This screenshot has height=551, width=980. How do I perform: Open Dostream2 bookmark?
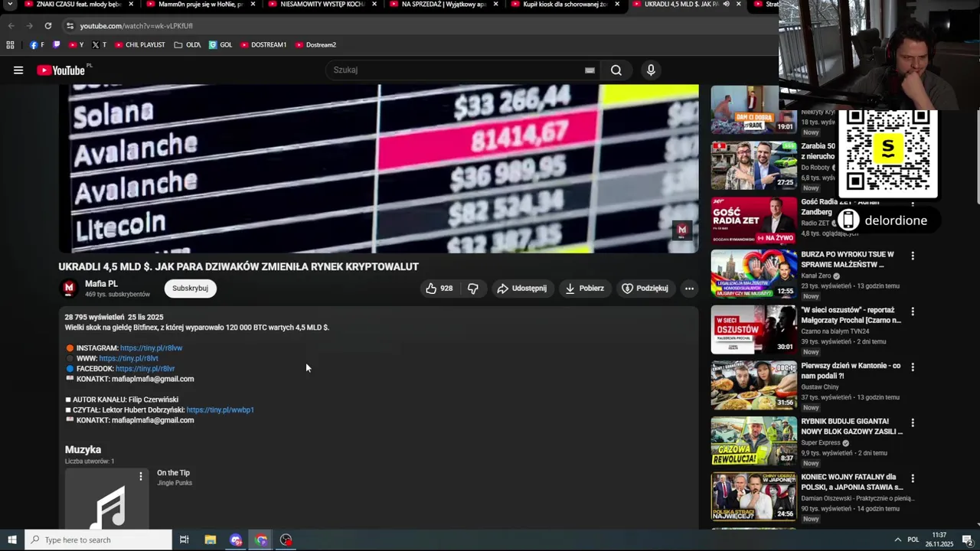click(315, 45)
